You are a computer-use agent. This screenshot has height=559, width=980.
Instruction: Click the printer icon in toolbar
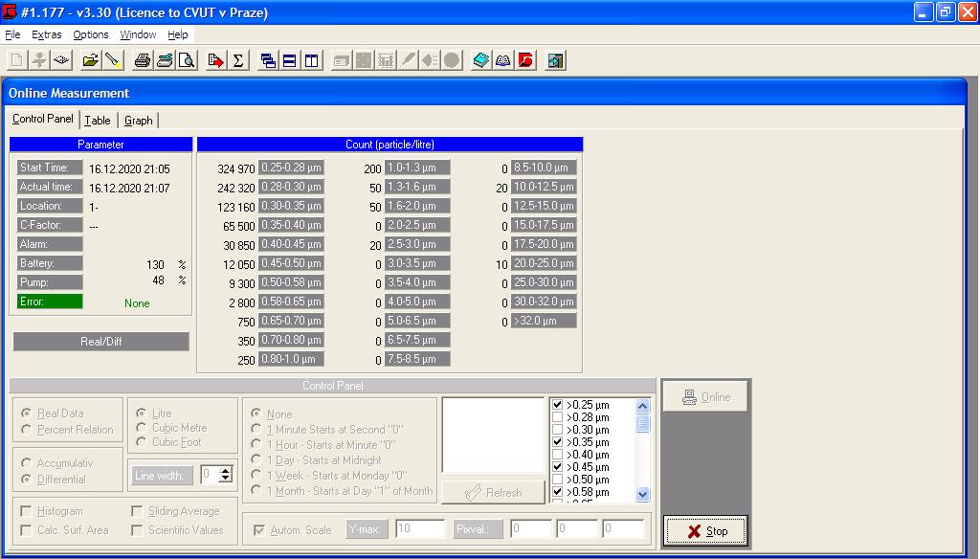click(143, 60)
